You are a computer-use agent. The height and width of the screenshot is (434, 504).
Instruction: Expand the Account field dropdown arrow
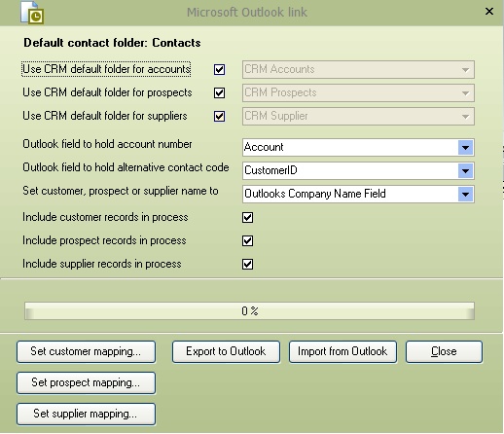click(x=465, y=148)
